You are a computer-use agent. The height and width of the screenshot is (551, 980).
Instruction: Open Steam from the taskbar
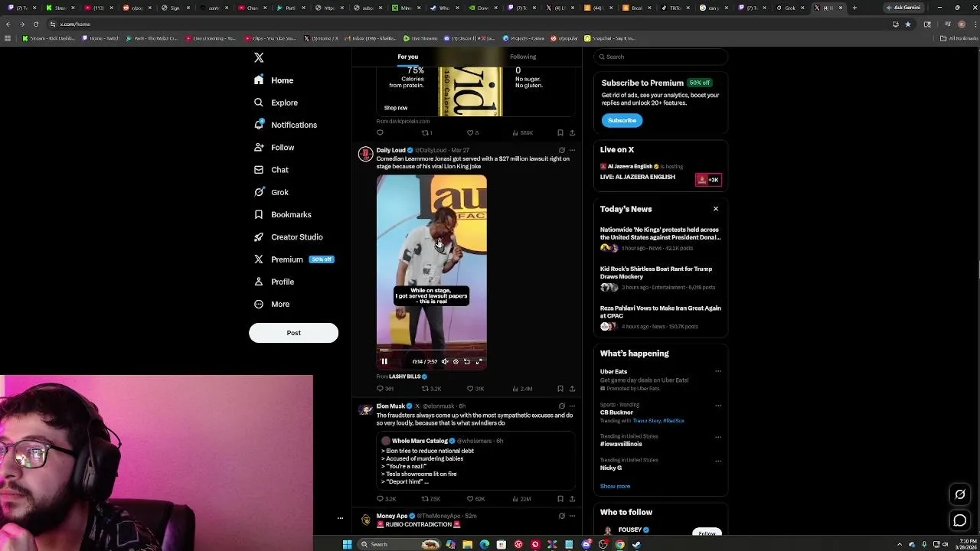tap(637, 544)
